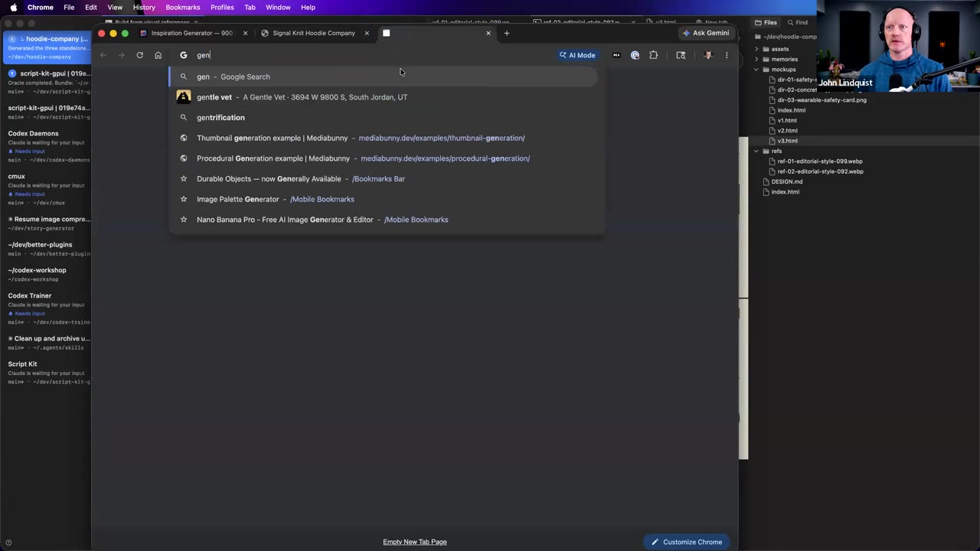Enable AI Mode in the address bar
The width and height of the screenshot is (980, 551).
pos(577,55)
